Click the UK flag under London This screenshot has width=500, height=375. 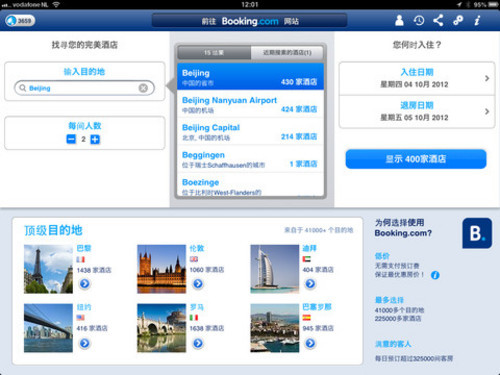tap(194, 259)
